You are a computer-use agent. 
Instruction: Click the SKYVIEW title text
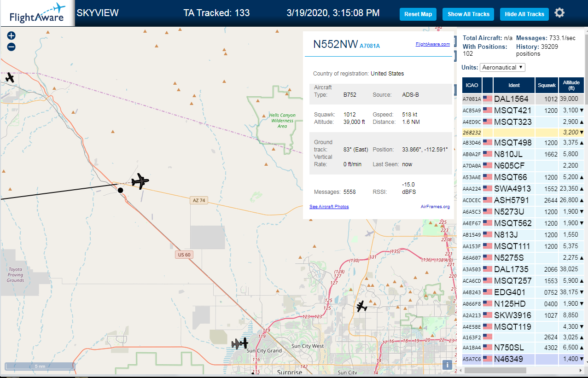tap(98, 13)
